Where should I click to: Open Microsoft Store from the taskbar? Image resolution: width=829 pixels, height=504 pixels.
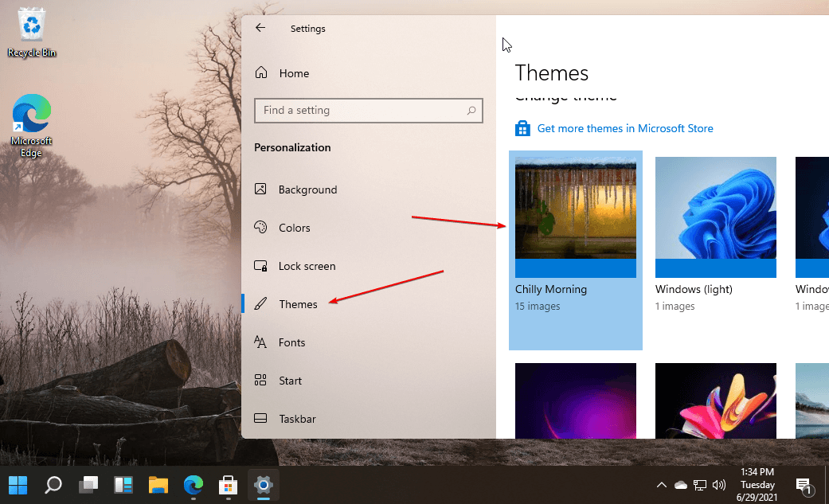pos(228,485)
